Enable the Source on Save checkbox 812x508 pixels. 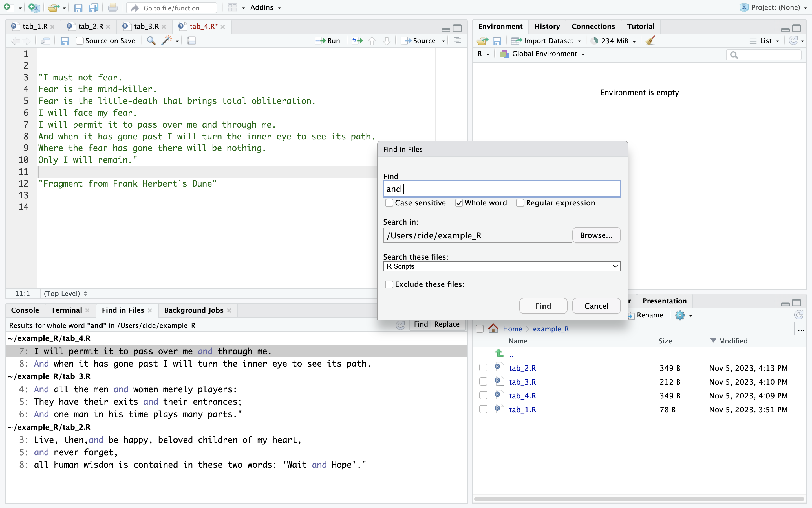pos(80,41)
